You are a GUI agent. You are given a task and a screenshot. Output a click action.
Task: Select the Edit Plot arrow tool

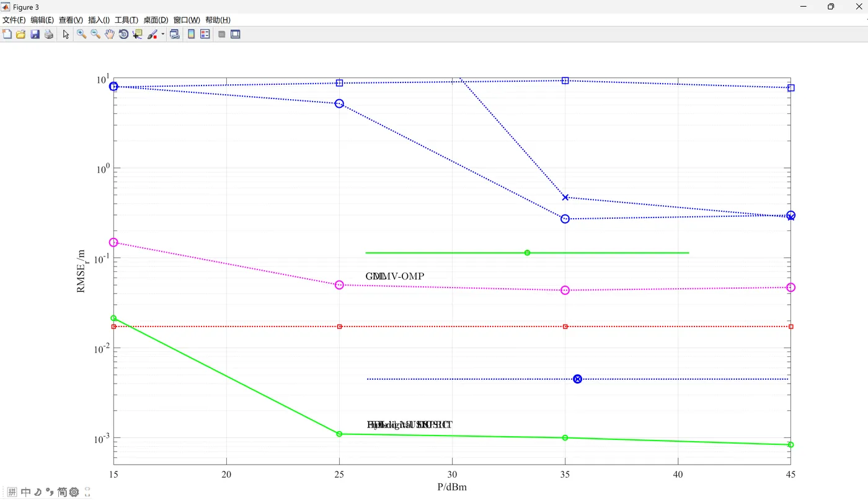tap(66, 34)
